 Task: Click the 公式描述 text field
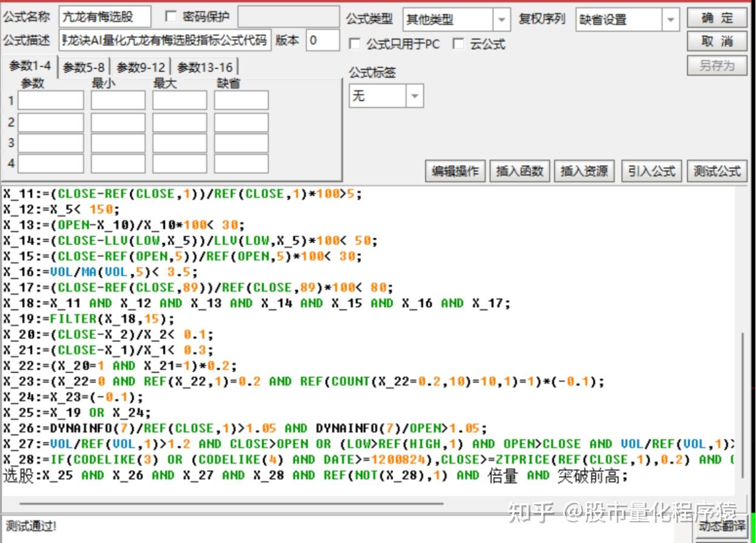pyautogui.click(x=164, y=41)
